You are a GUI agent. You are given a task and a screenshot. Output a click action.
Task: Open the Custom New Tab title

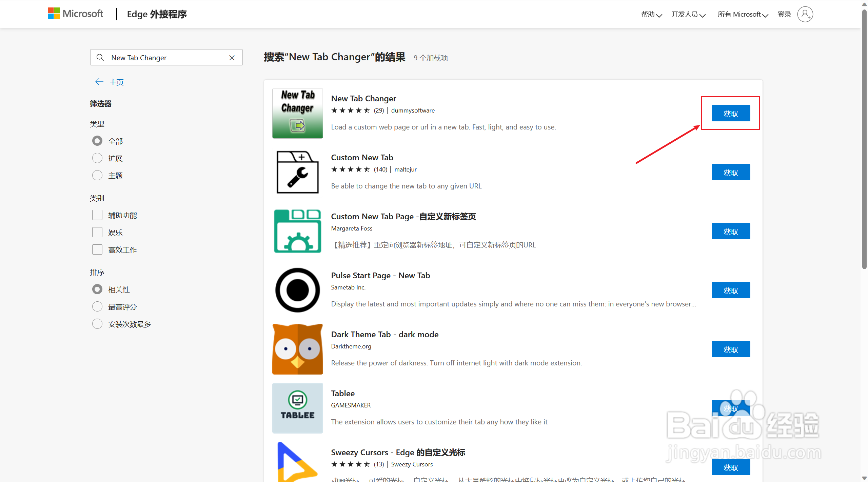(x=362, y=157)
